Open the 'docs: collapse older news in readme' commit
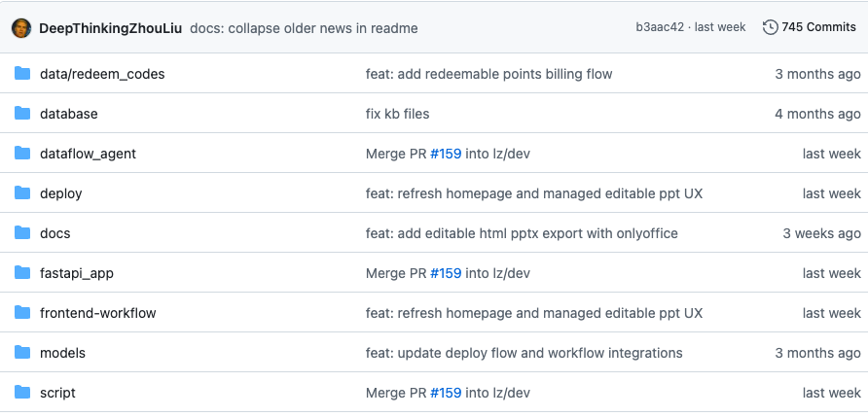The image size is (868, 417). tap(304, 28)
